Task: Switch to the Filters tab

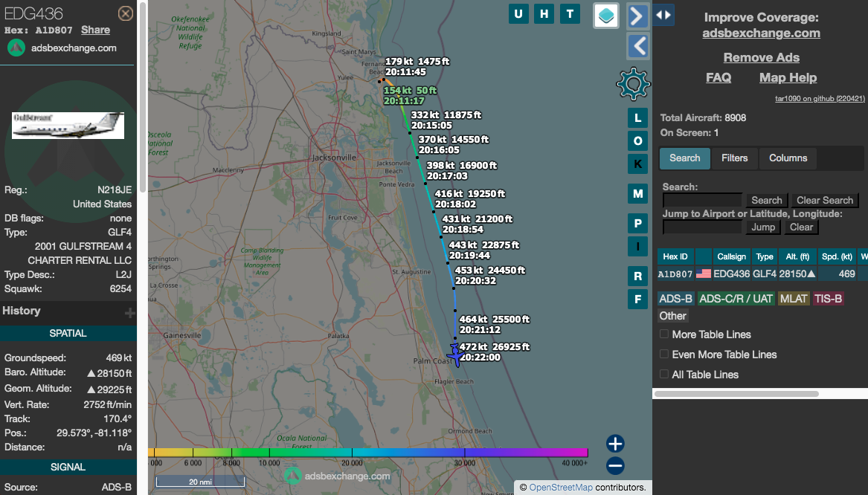Action: 735,158
